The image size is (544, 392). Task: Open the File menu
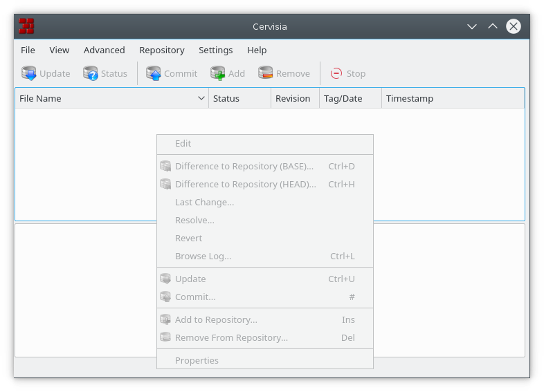[x=28, y=50]
